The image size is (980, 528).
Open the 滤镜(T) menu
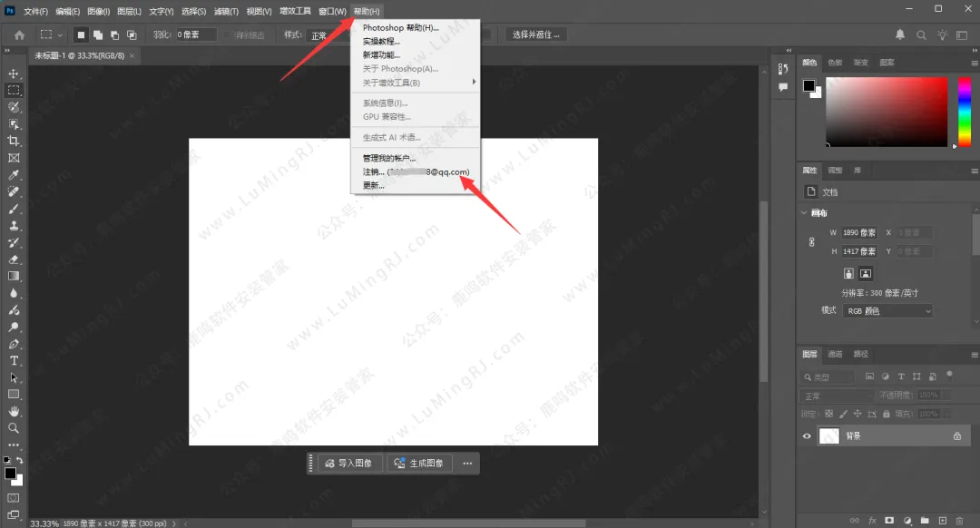coord(226,11)
